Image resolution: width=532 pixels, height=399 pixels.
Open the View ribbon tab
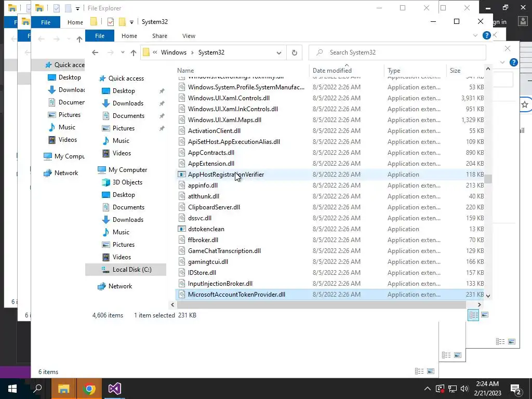coord(189,36)
